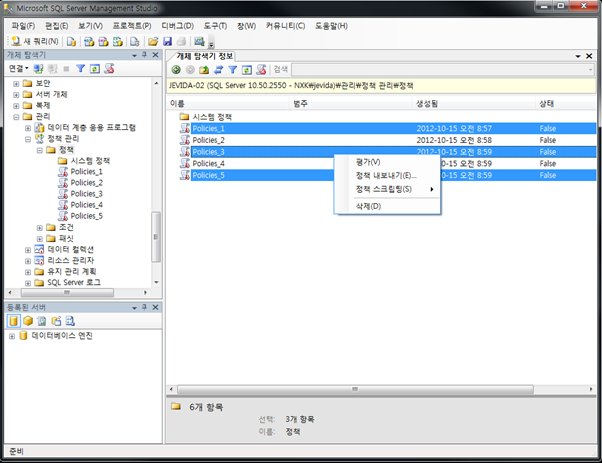
Task: Click the Filter funnel icon in details toolbar
Action: [x=233, y=69]
